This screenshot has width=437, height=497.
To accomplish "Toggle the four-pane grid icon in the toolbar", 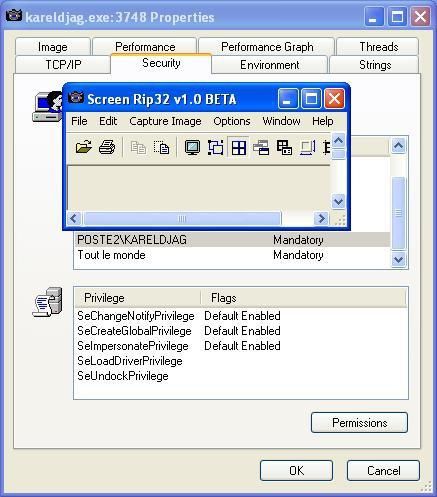I will tap(239, 147).
